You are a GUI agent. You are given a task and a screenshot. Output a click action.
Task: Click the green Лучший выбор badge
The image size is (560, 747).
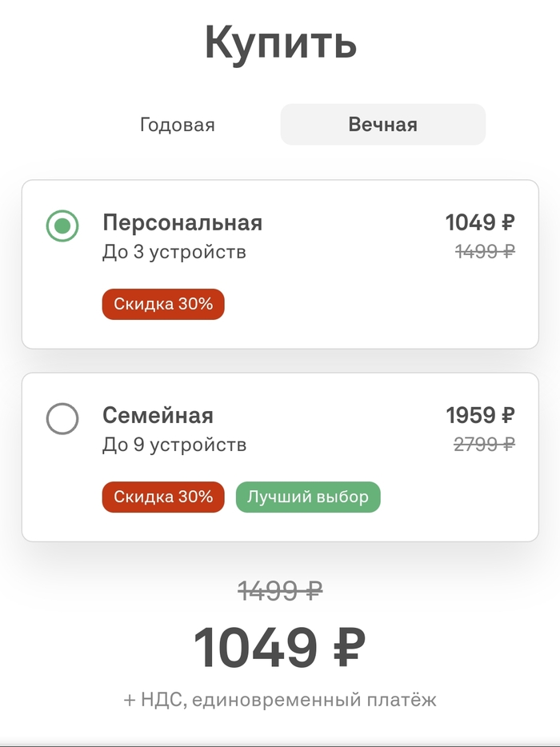[x=308, y=497]
